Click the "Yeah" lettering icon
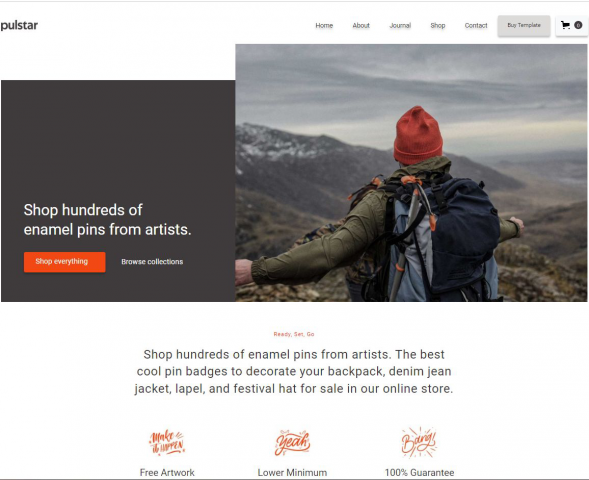589x480 pixels. [x=292, y=443]
